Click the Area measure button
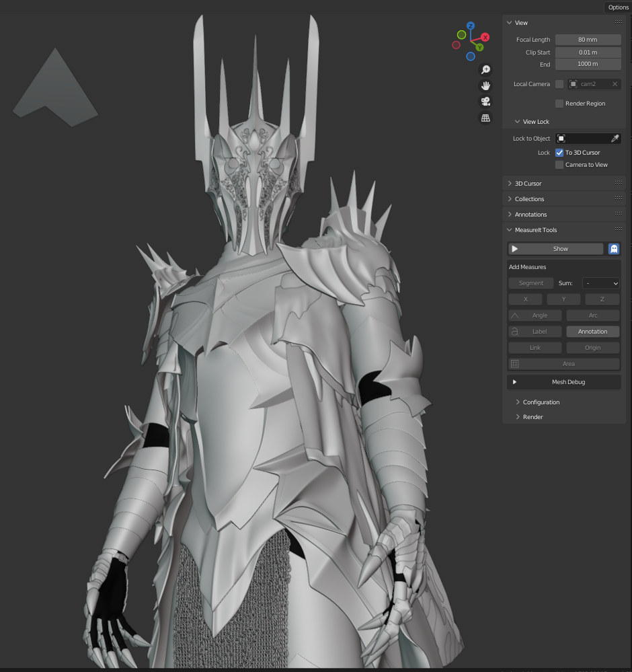The width and height of the screenshot is (632, 672). 564,364
